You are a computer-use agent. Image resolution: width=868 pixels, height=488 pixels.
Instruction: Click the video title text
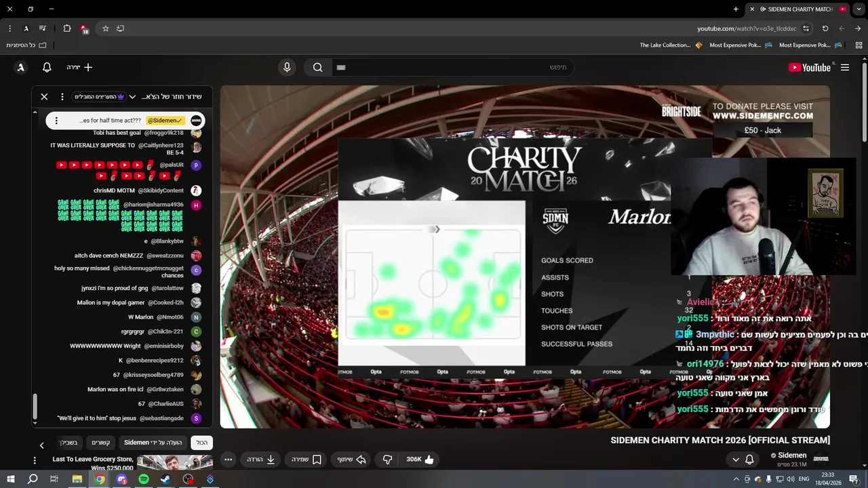tap(720, 441)
